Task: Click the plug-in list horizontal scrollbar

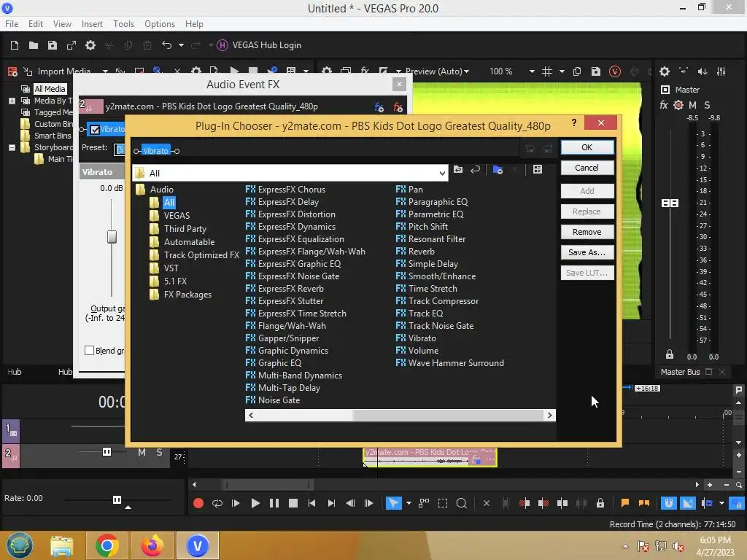Action: pos(400,415)
